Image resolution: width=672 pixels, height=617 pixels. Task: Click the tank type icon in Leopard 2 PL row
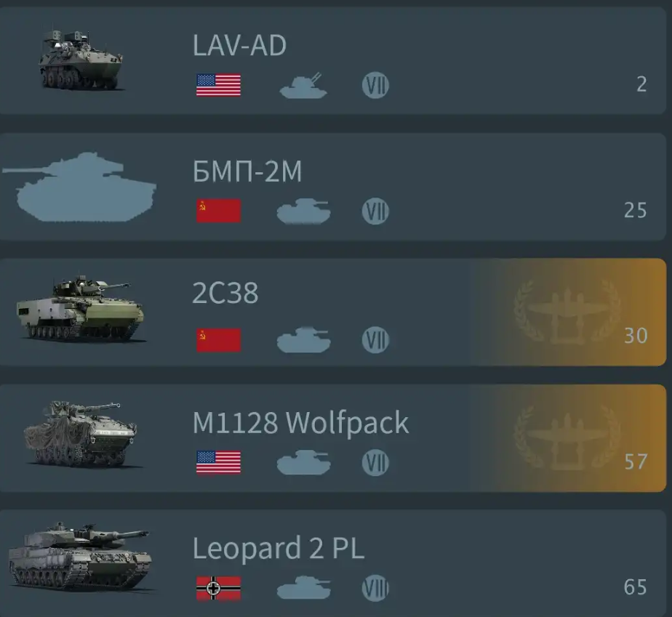pyautogui.click(x=303, y=587)
